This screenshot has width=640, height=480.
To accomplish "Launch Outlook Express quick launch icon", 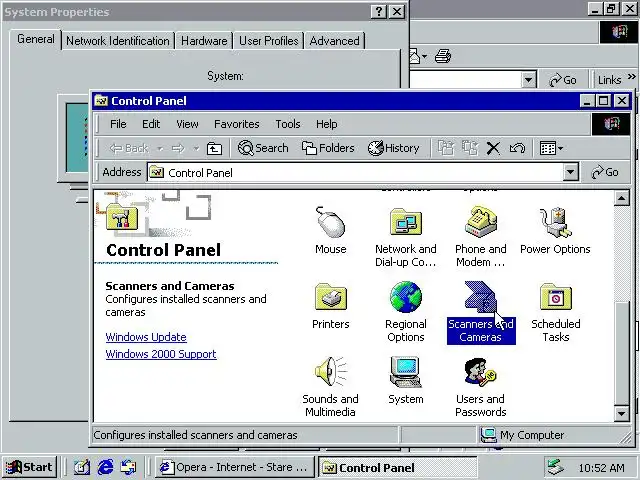I will tap(128, 467).
